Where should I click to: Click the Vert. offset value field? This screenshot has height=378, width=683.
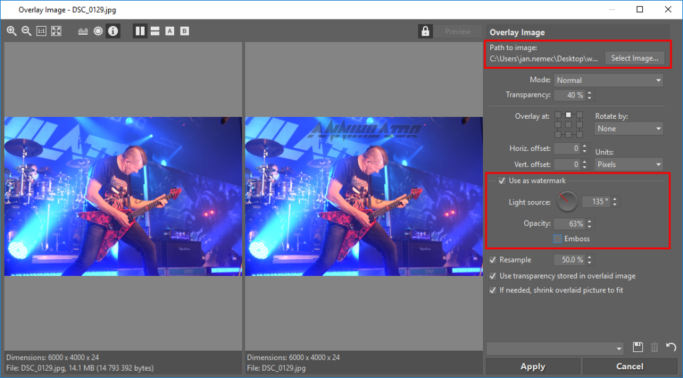point(567,165)
